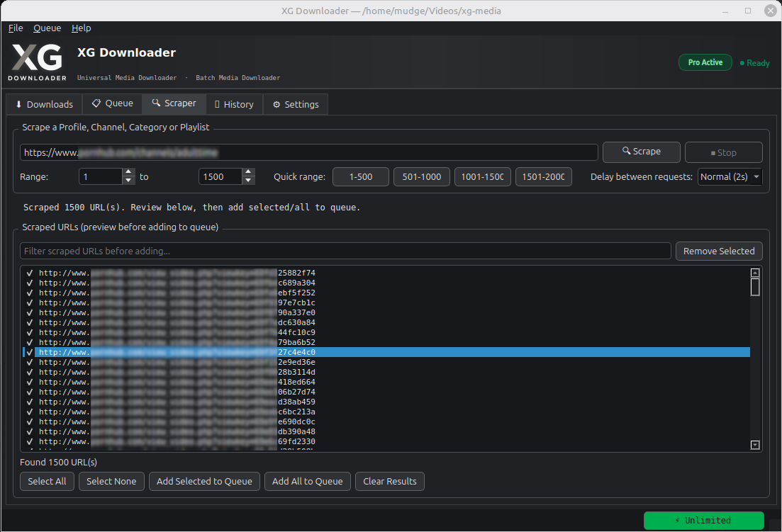This screenshot has width=782, height=532.
Task: Open the File menu
Action: point(16,28)
